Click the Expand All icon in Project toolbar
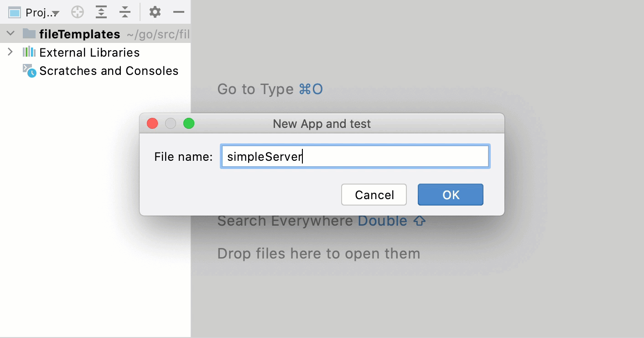The width and height of the screenshot is (644, 338). [x=101, y=12]
